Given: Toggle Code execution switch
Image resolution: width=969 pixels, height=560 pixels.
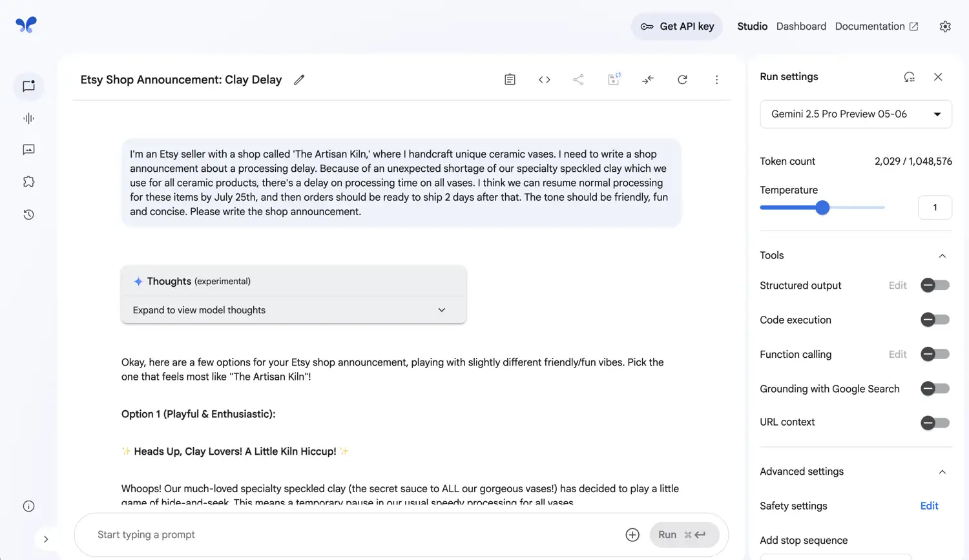Looking at the screenshot, I should pyautogui.click(x=935, y=320).
